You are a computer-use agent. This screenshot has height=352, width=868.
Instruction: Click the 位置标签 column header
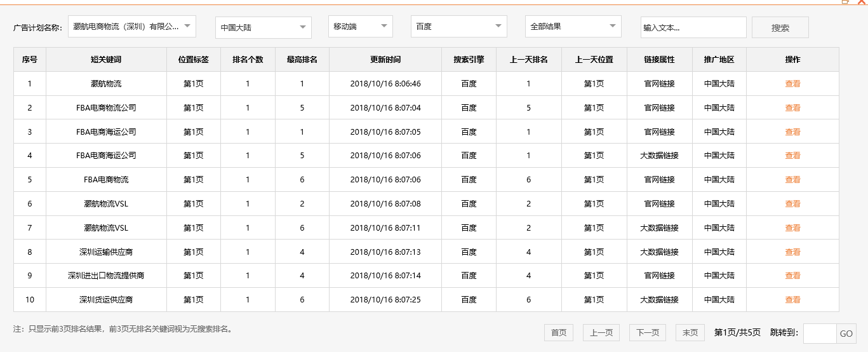click(x=194, y=60)
